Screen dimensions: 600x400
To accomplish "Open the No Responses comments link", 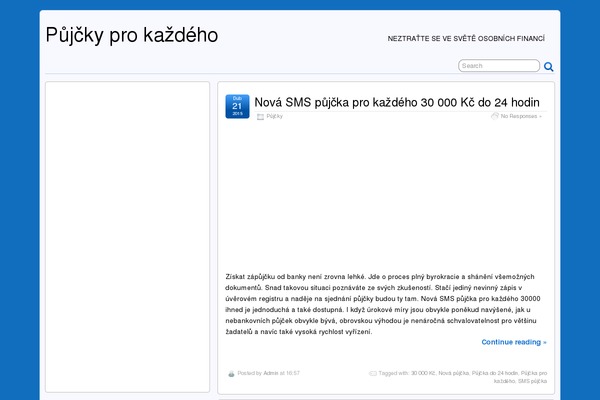I will coord(521,116).
